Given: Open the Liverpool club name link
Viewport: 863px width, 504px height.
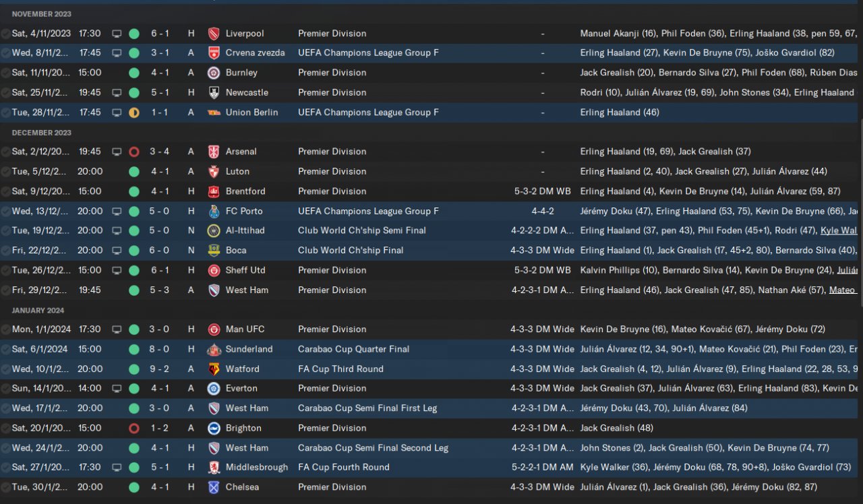Looking at the screenshot, I should click(245, 33).
